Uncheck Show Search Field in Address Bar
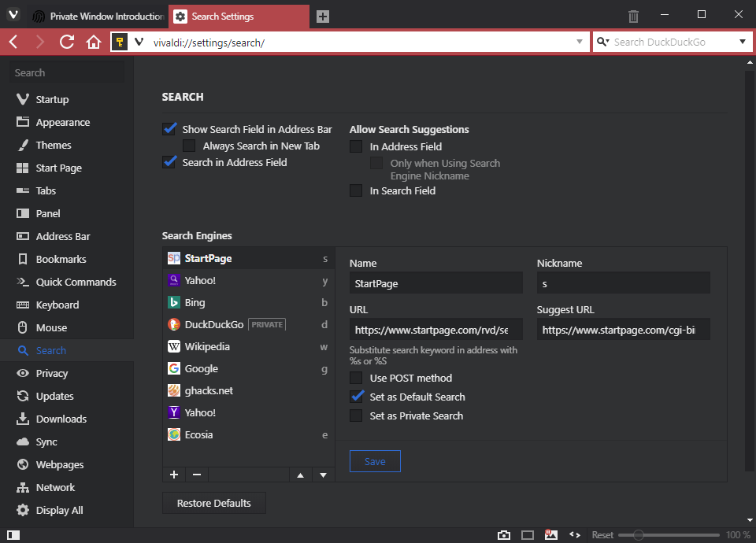Viewport: 756px width, 543px height. coord(169,129)
